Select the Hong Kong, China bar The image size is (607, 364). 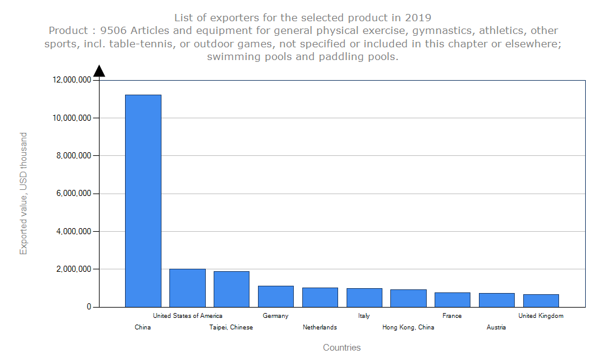coord(409,298)
